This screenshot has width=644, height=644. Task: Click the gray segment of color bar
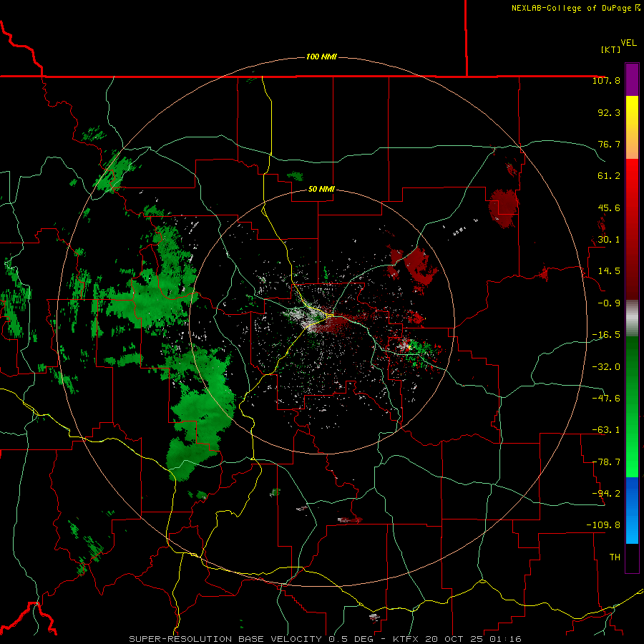pos(632,318)
